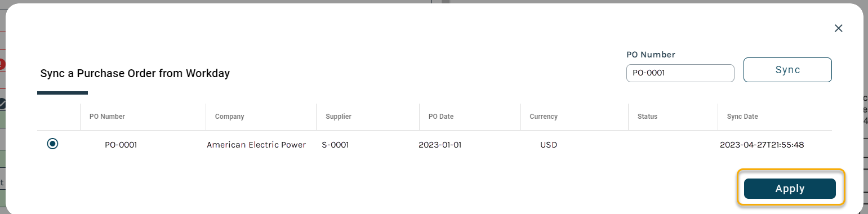The width and height of the screenshot is (868, 214).
Task: Close the sync dialog with X icon
Action: tap(838, 28)
